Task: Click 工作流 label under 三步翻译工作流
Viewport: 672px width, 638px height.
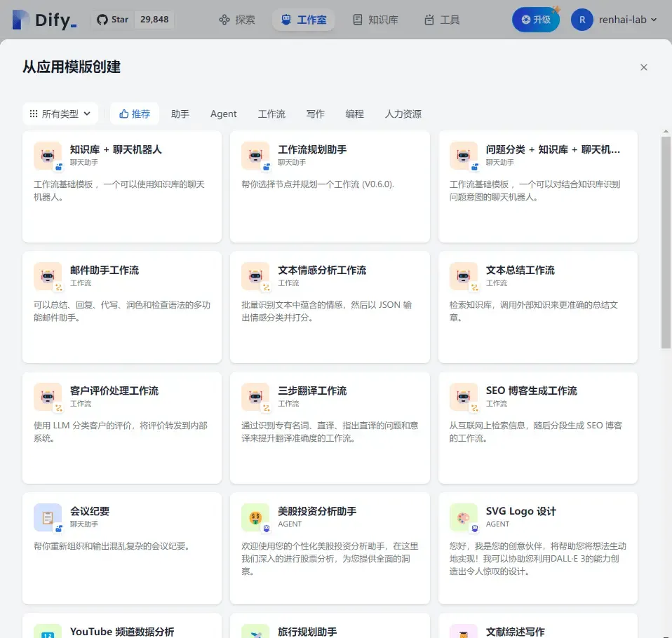Action: point(288,404)
